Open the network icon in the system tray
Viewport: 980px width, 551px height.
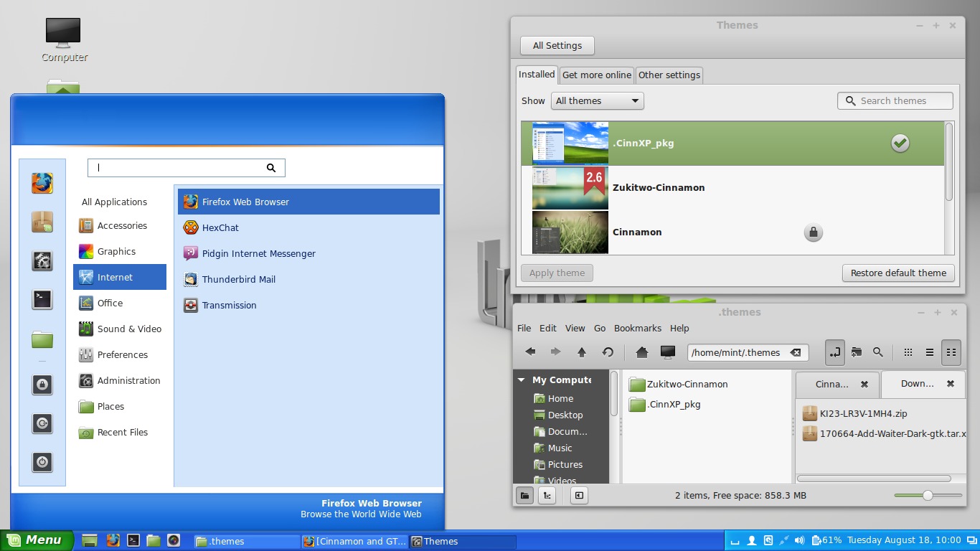(784, 540)
